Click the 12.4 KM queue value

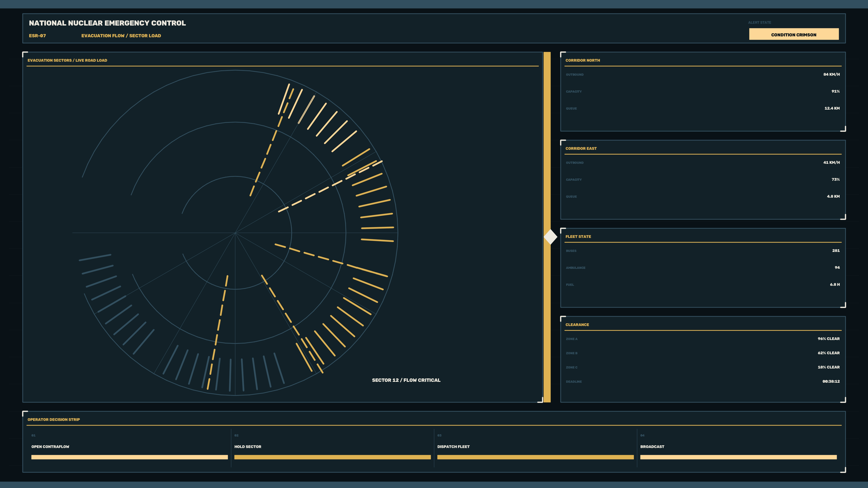pyautogui.click(x=832, y=108)
